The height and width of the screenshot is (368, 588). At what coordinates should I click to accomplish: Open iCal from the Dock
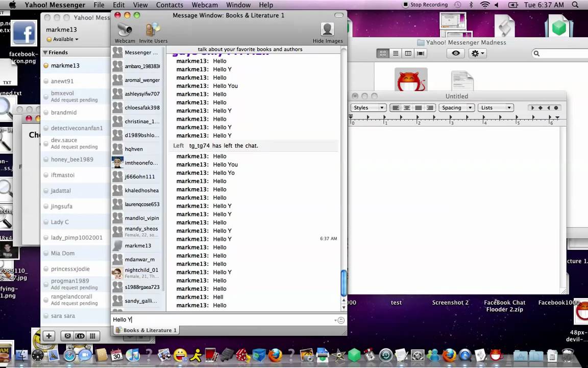(x=116, y=355)
